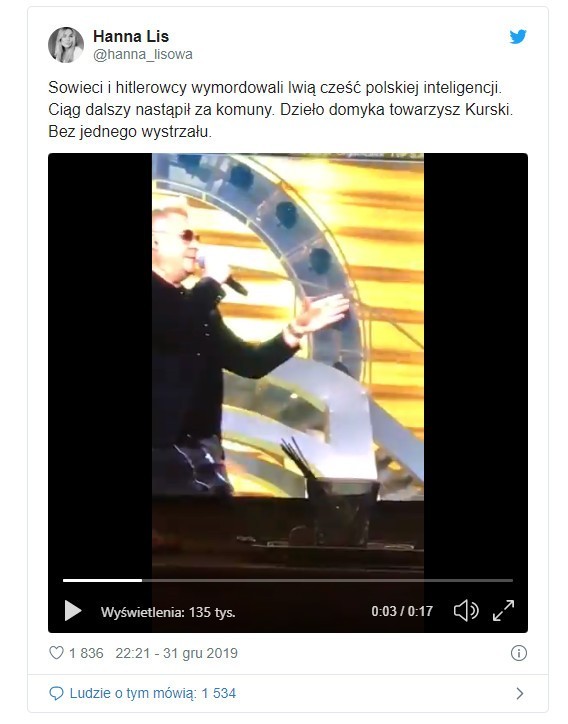Click the played portion of the progress bar
568x724 pixels.
click(x=103, y=580)
